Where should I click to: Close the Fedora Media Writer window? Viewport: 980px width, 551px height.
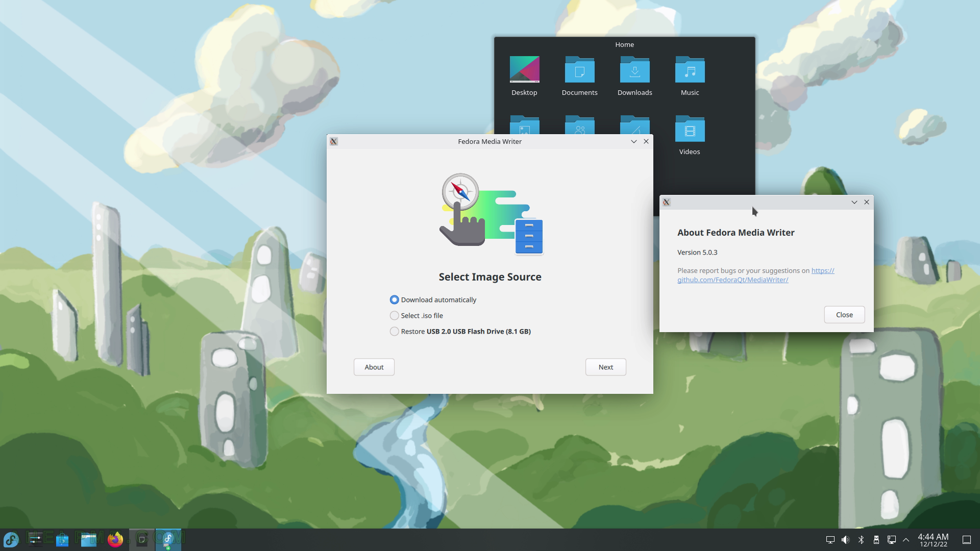click(646, 142)
